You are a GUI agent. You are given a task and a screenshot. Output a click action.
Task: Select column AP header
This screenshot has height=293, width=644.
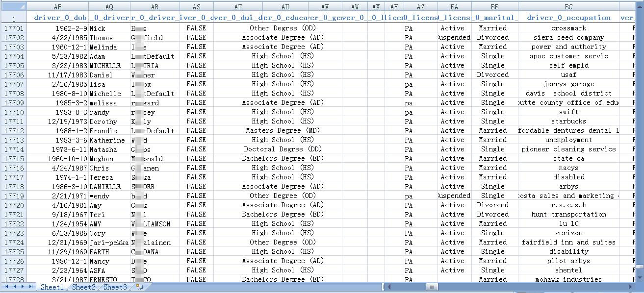tap(57, 7)
